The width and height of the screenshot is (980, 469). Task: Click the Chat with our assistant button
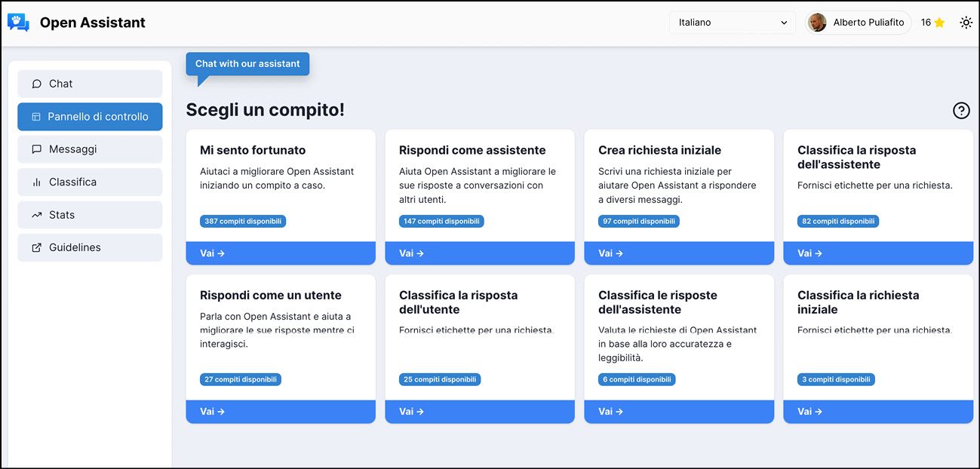click(x=247, y=64)
